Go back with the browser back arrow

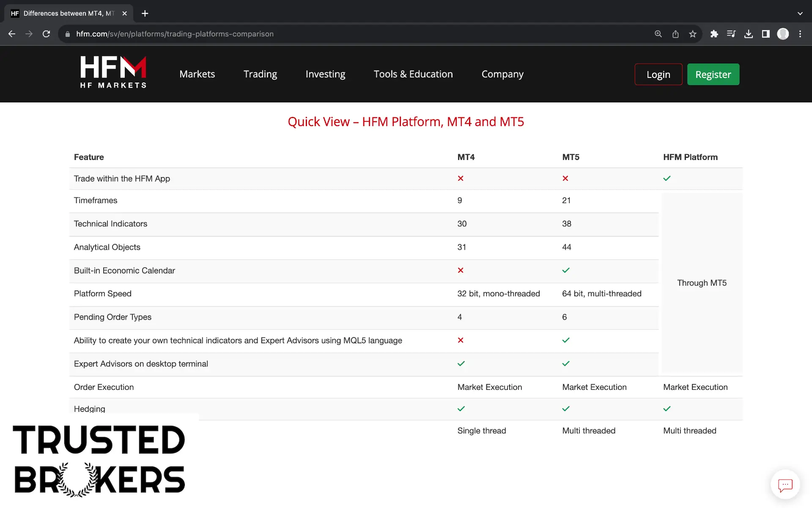pos(12,34)
